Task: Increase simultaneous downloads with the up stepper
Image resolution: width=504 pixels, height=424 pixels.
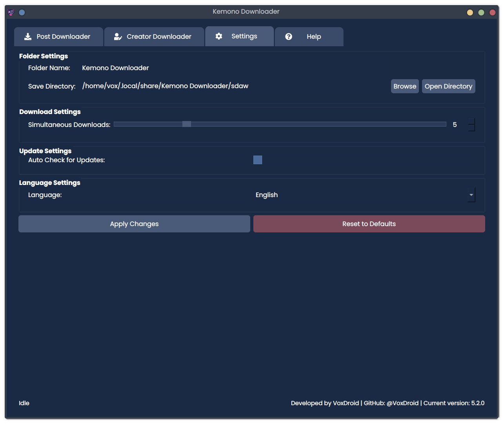Action: tap(471, 121)
